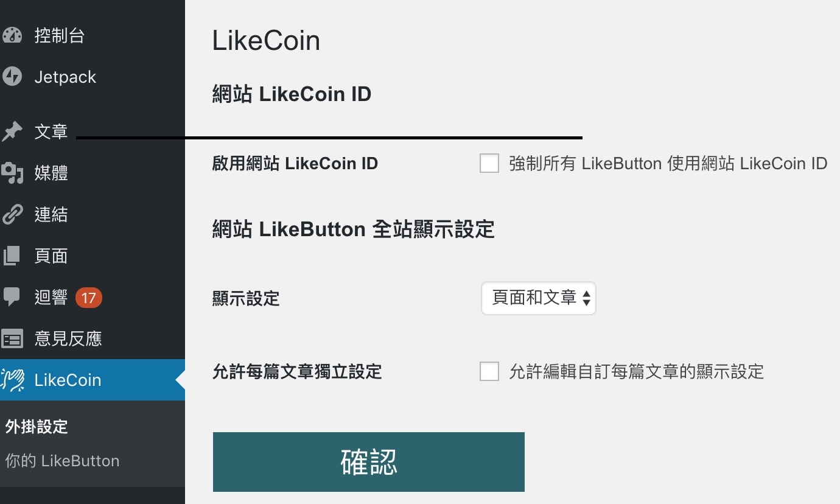Click the pushpin icon for 文章
This screenshot has height=504, width=840.
pyautogui.click(x=12, y=131)
